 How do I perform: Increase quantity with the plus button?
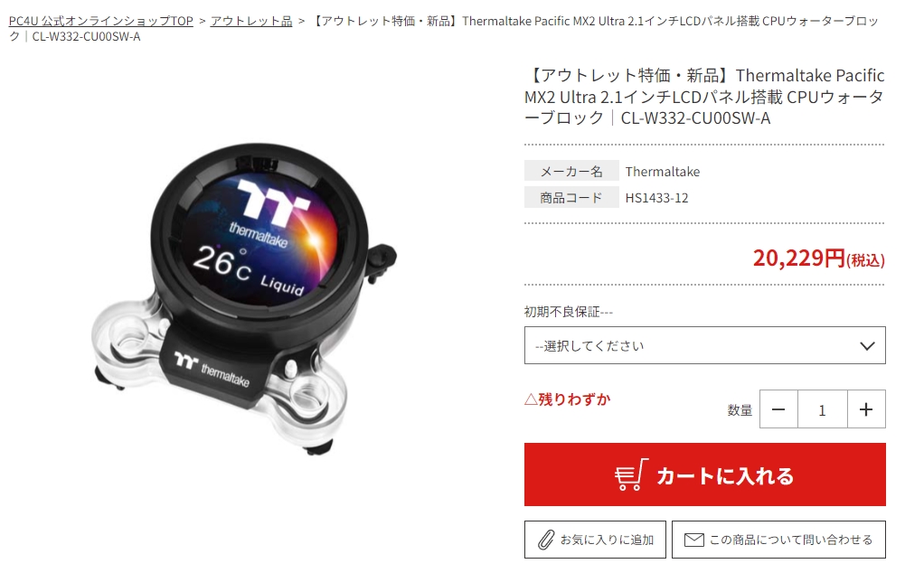coord(865,409)
